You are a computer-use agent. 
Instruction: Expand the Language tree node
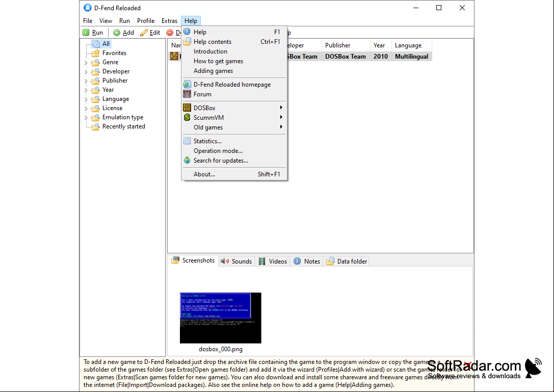tap(86, 99)
